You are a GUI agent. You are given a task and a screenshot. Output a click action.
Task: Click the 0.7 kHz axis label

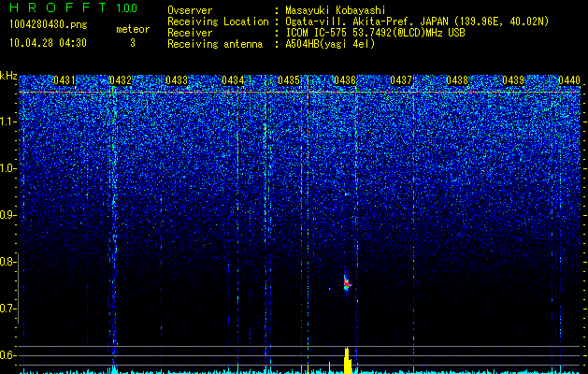[7, 309]
